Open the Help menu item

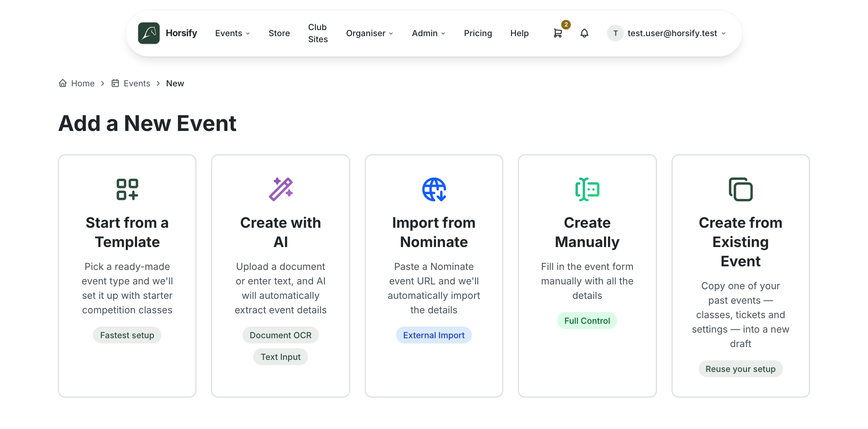pos(520,33)
